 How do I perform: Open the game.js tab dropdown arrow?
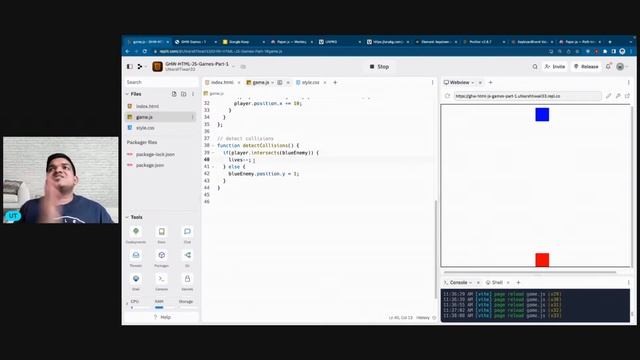[273, 82]
